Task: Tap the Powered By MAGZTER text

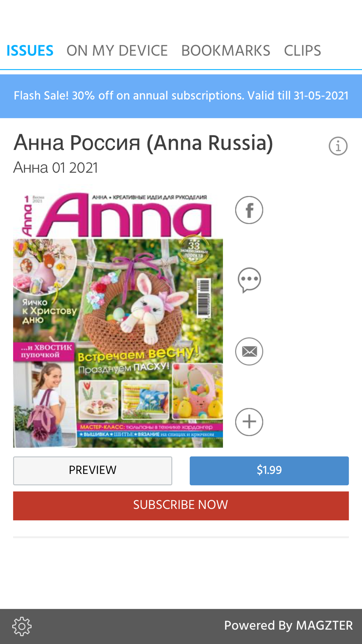Action: click(288, 626)
